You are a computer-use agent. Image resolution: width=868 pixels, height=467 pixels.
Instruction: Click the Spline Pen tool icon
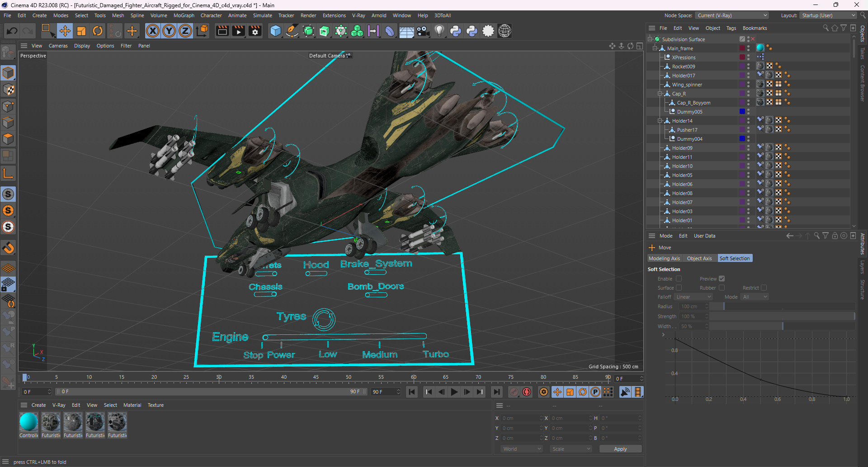(292, 31)
